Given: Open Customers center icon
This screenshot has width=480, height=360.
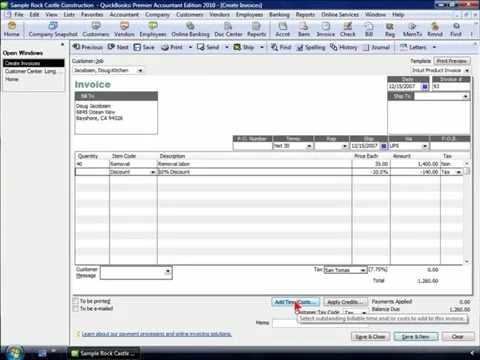Looking at the screenshot, I should [96, 29].
